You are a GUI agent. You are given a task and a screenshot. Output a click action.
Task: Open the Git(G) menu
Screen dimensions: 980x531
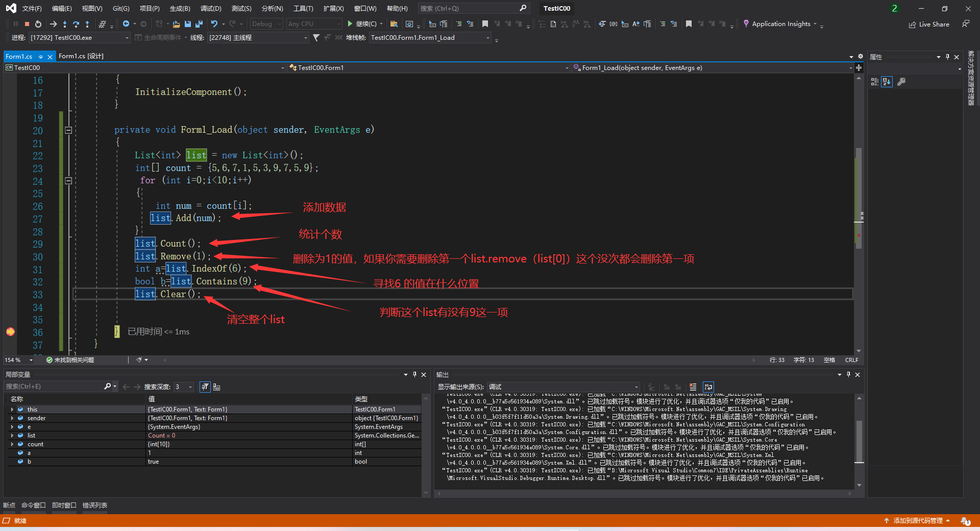pyautogui.click(x=121, y=9)
